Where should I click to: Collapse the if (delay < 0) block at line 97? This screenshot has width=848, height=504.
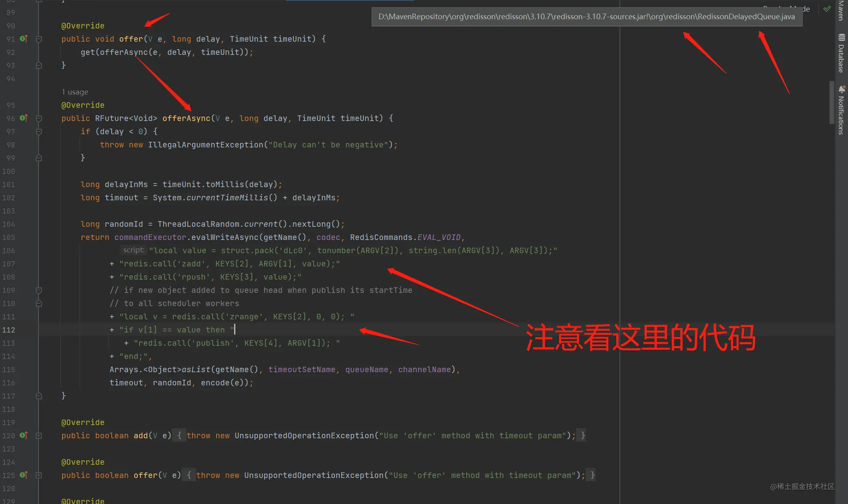click(39, 132)
